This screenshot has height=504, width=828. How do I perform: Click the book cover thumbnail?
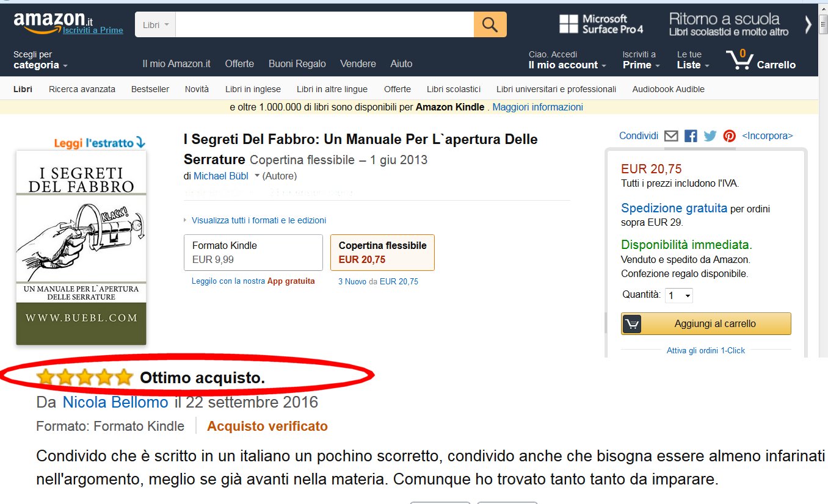[x=81, y=248]
